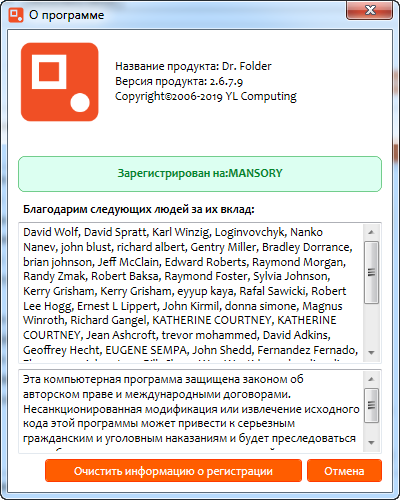Click the line 'Эта компьютерная программа защищена законом об'

163,379
